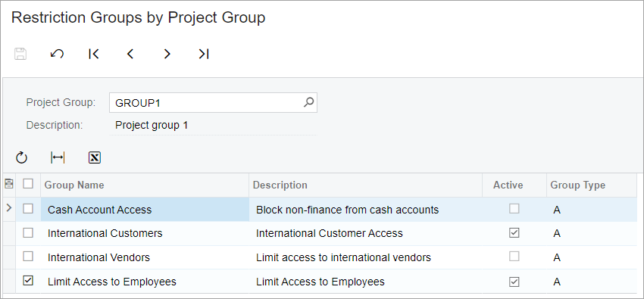Uncheck Limit Access to Employees row checkbox
Screen dimensions: 644x299
click(x=28, y=281)
